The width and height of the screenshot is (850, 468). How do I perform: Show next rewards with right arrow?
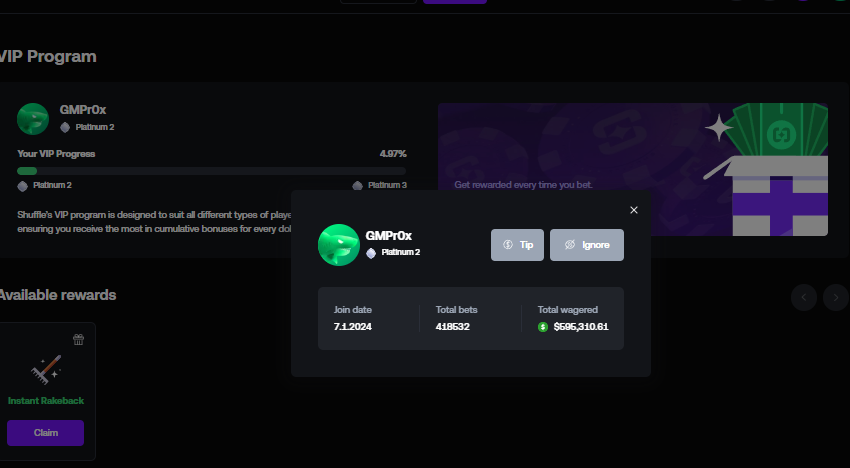tap(836, 297)
